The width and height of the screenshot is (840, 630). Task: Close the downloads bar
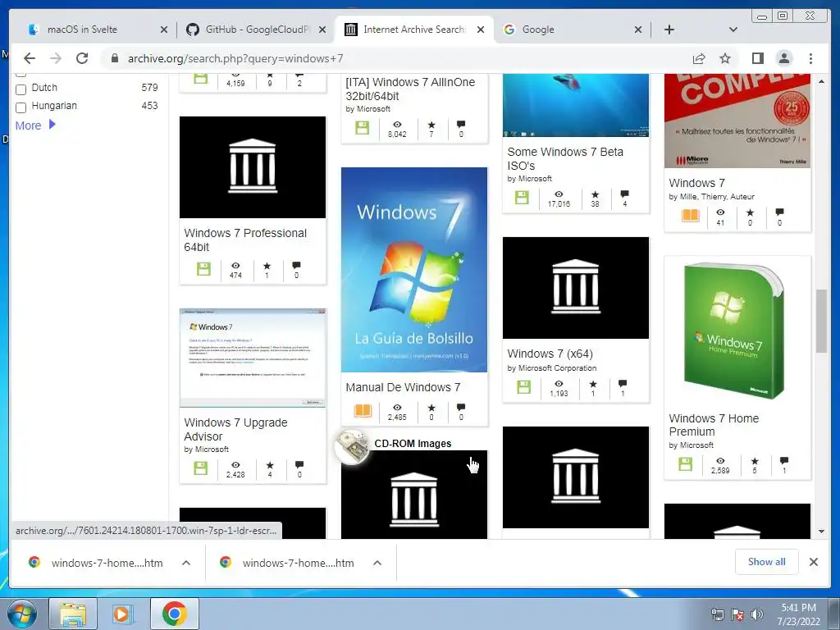(x=813, y=561)
